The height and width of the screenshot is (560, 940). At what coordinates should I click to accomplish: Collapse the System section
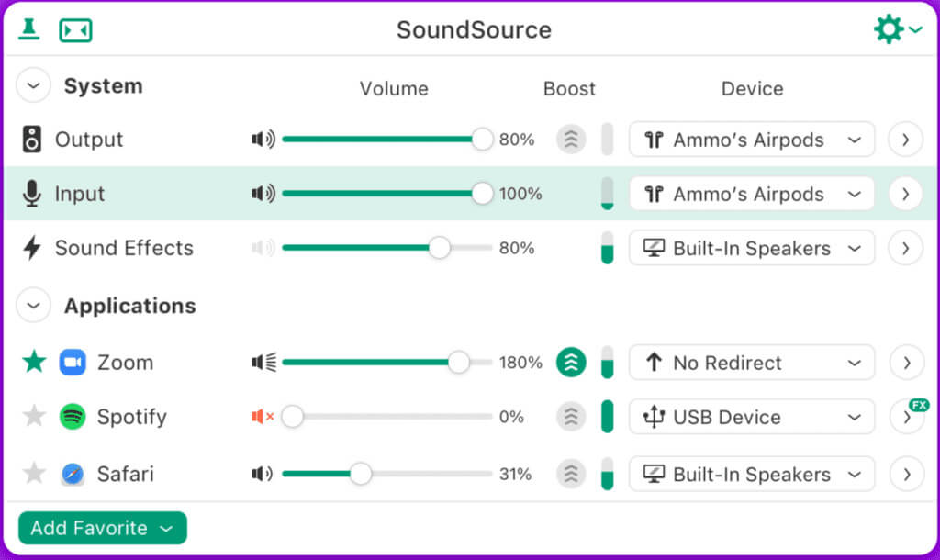tap(34, 85)
